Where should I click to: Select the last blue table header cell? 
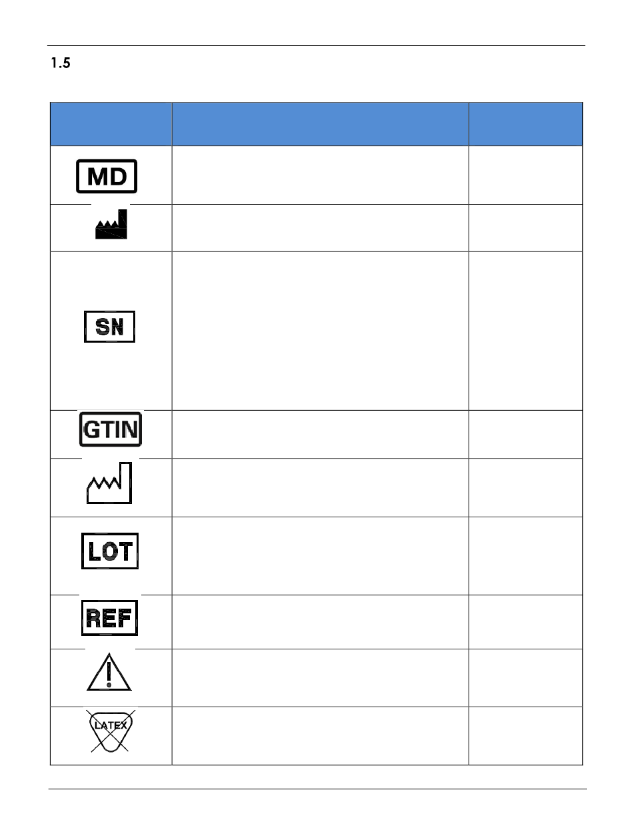[x=526, y=124]
